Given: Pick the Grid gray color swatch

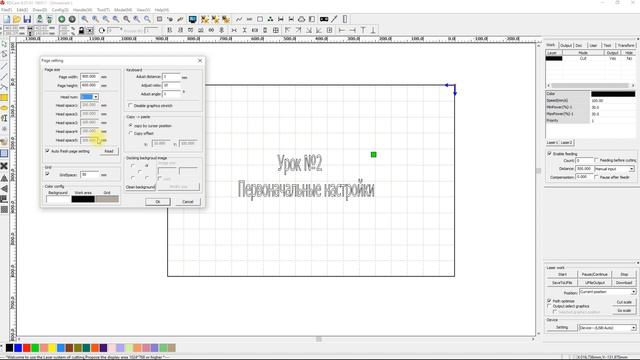Looking at the screenshot, I should point(107,199).
